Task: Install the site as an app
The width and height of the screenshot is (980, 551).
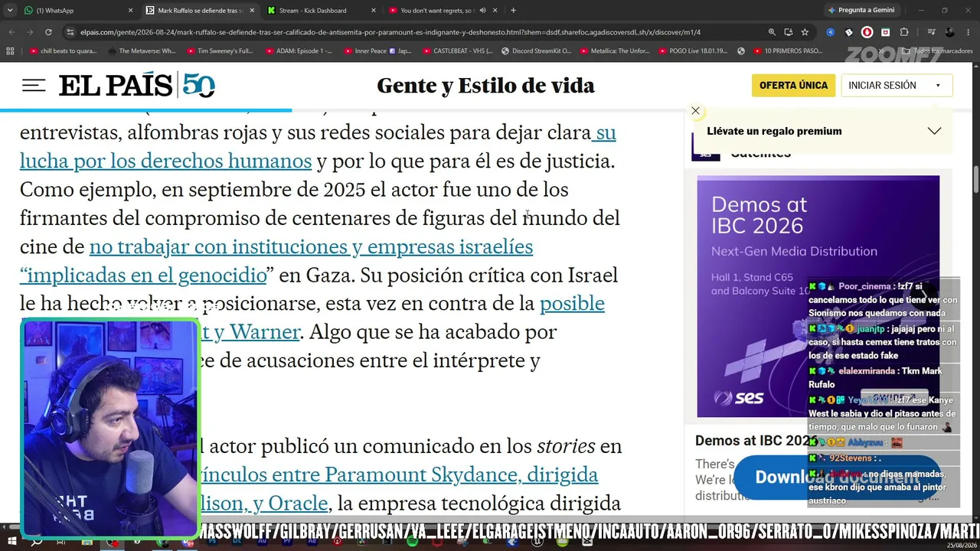Action: (789, 32)
